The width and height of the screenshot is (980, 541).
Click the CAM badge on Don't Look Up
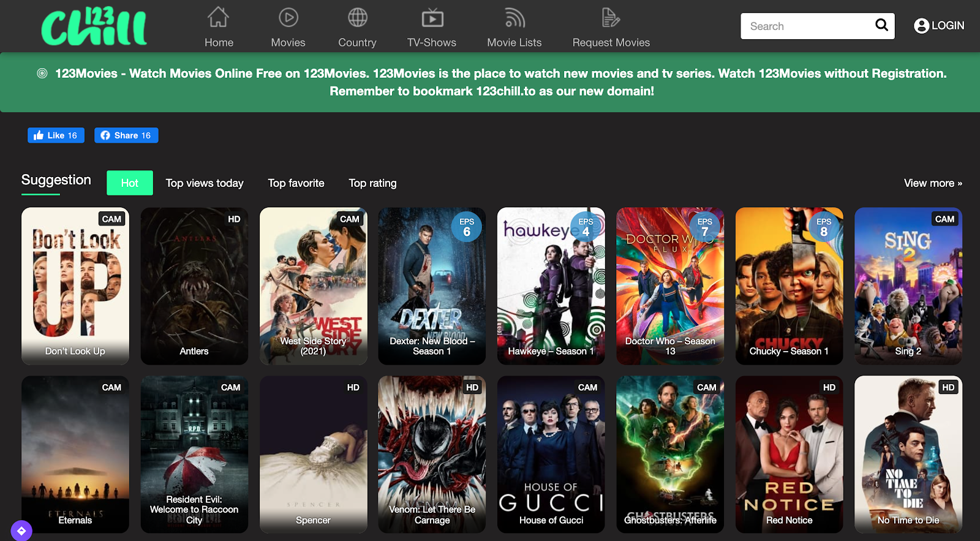tap(111, 219)
